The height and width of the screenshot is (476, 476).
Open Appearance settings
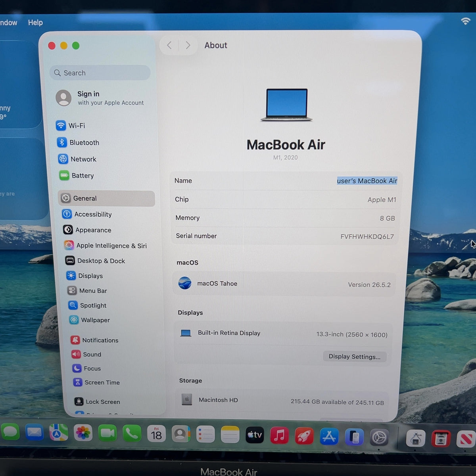(87, 230)
